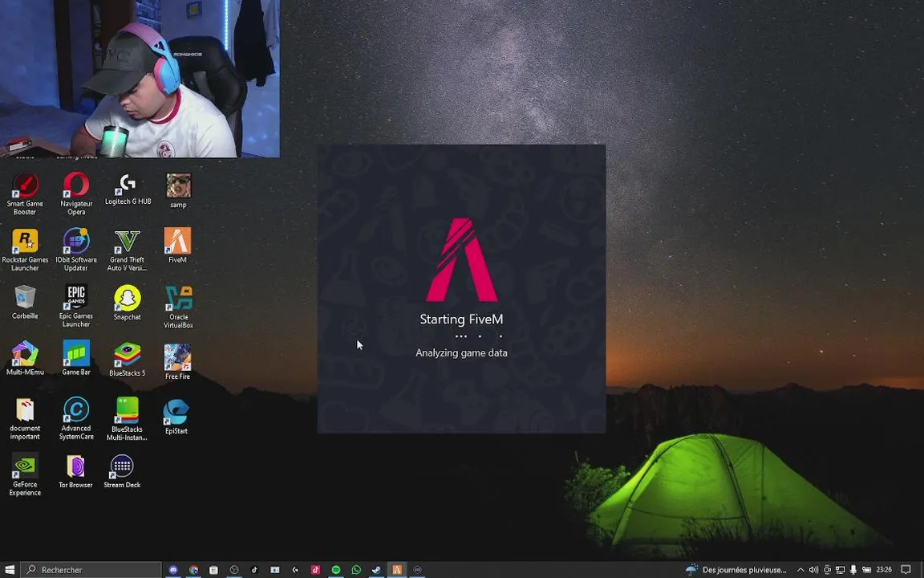This screenshot has width=924, height=578.
Task: Launch GeForce Experience icon
Action: (25, 474)
